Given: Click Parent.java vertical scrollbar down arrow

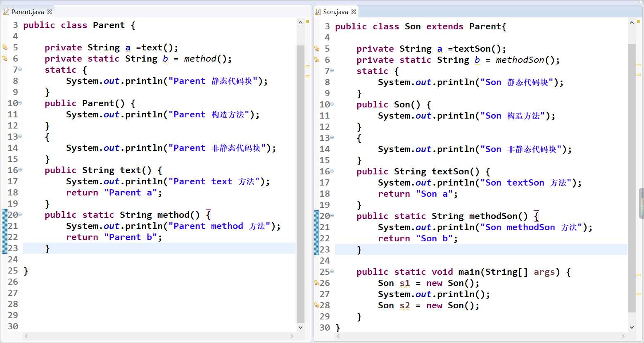Looking at the screenshot, I should 300,327.
